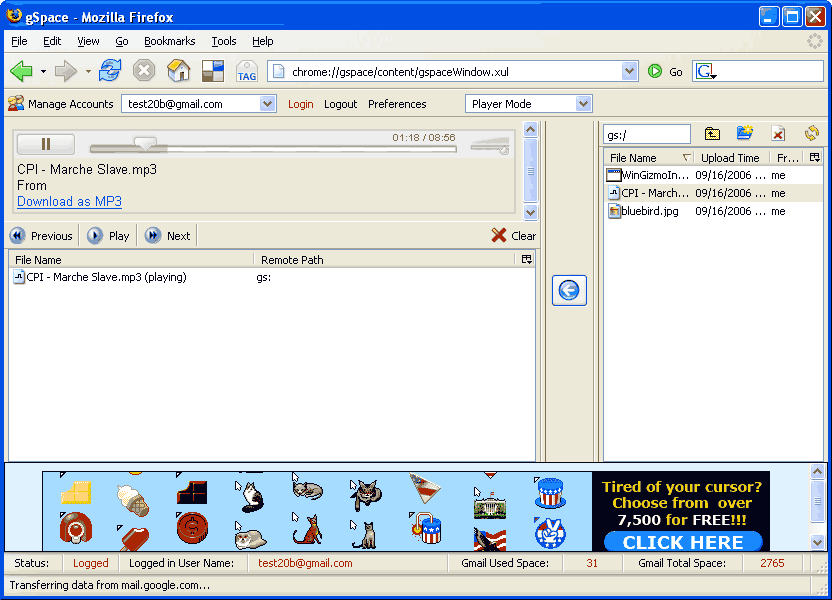Expand the URL bar history dropdown

pos(629,71)
